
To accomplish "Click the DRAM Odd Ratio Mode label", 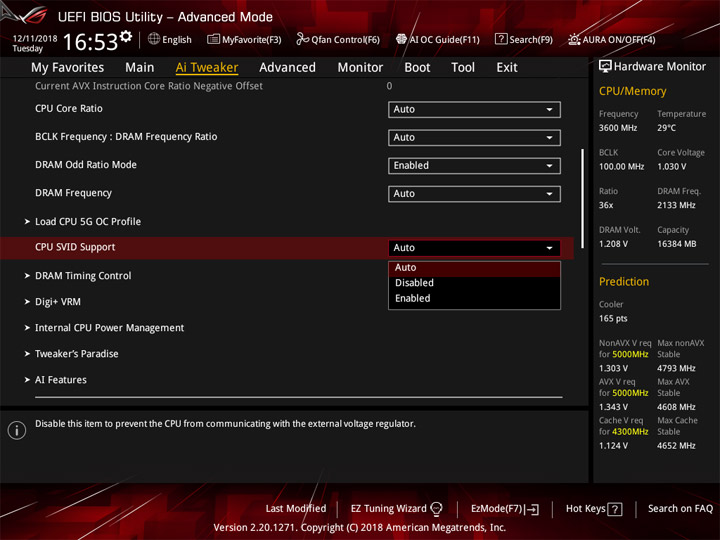I will coord(86,165).
